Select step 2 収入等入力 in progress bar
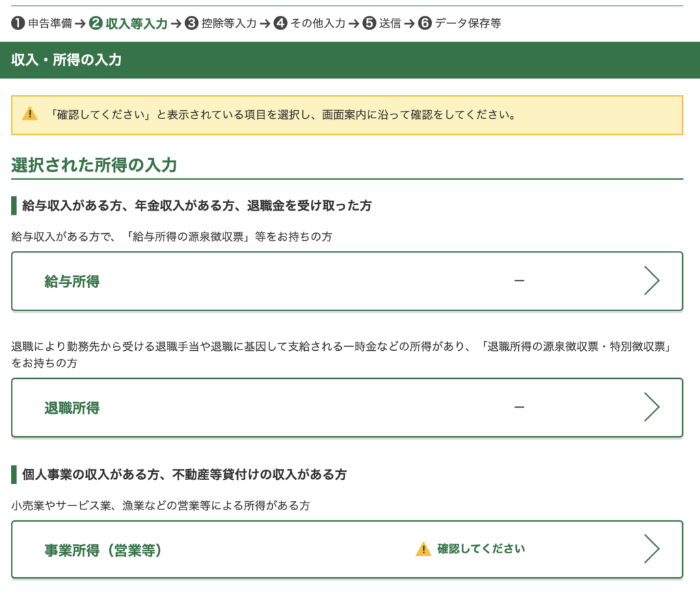 click(x=128, y=23)
